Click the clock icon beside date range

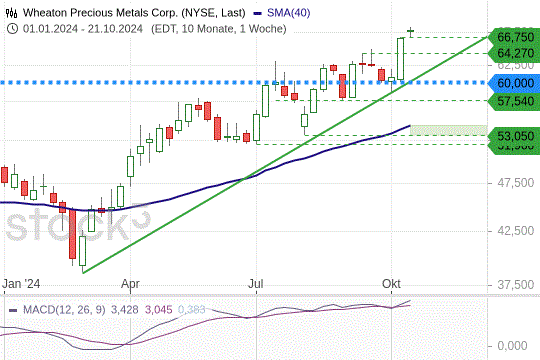[12, 29]
